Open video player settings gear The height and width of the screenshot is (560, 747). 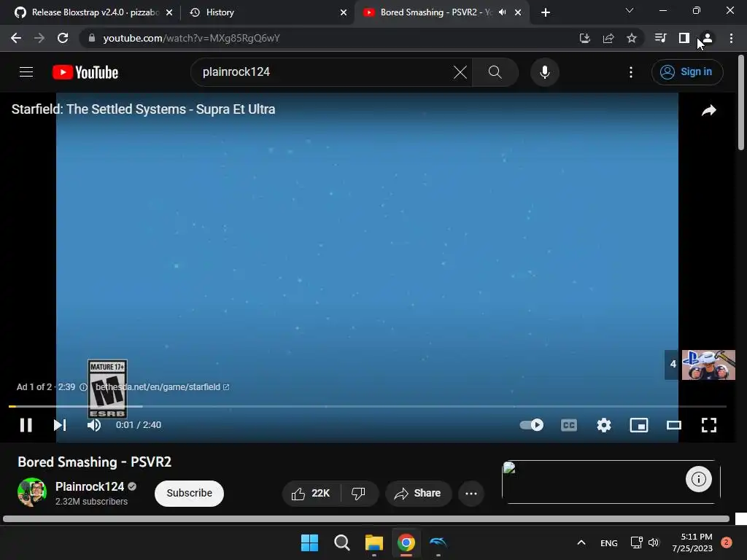tap(603, 425)
